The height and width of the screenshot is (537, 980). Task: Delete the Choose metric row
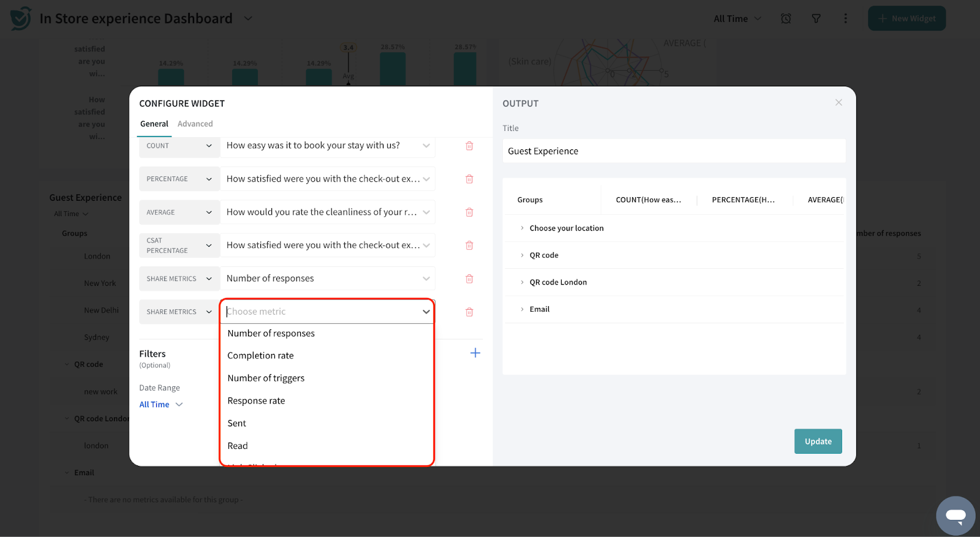pos(469,312)
